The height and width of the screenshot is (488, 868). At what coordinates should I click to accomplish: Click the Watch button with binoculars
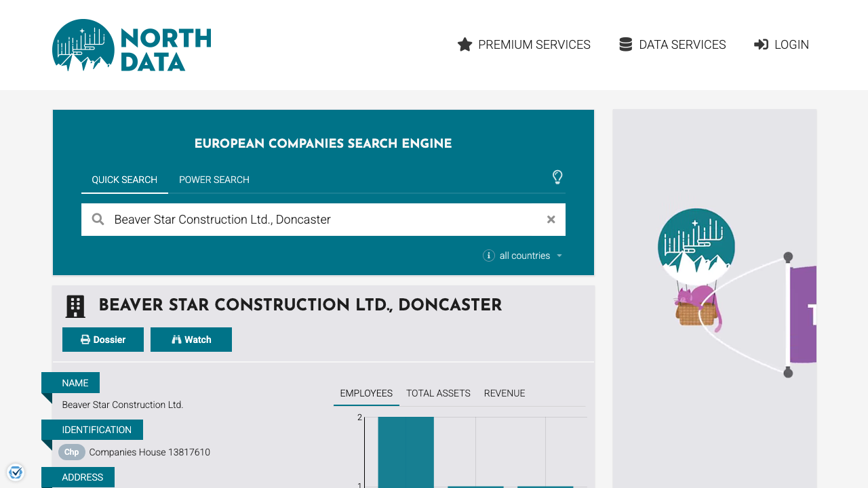point(191,339)
